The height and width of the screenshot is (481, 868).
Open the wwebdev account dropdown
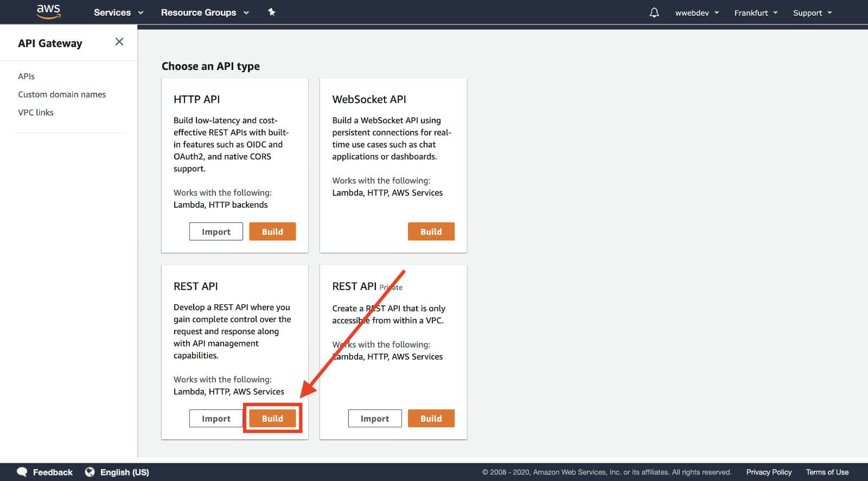[697, 13]
